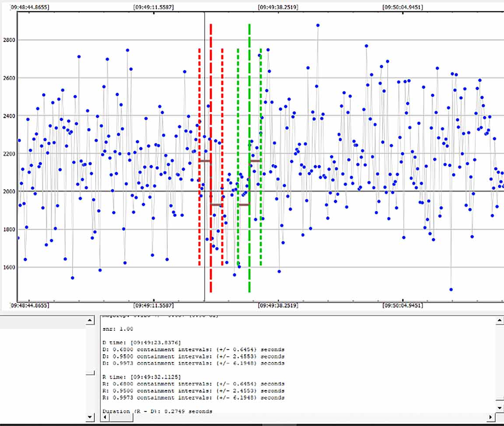This screenshot has width=504, height=426.
Task: Click the 'R time: [09:49:32.1125]' line
Action: point(142,377)
